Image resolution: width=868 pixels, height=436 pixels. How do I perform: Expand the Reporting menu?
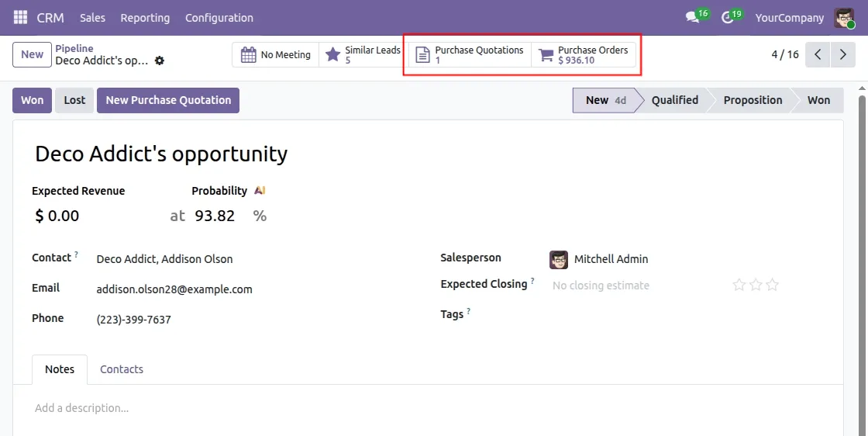(x=145, y=17)
